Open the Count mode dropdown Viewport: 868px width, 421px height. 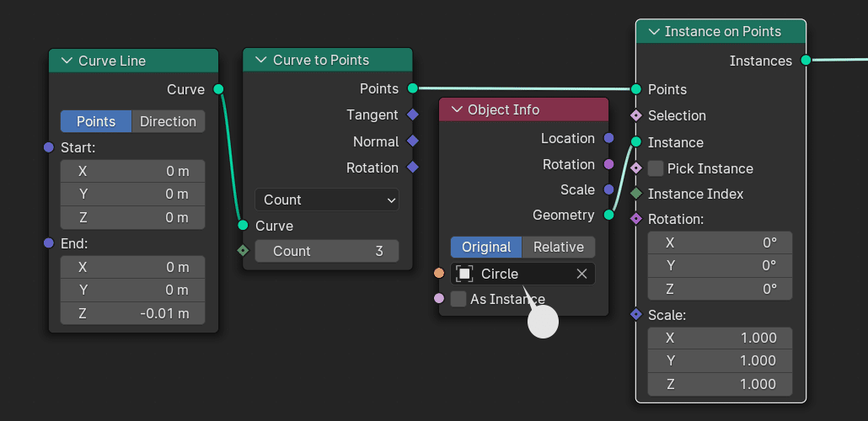click(x=327, y=200)
